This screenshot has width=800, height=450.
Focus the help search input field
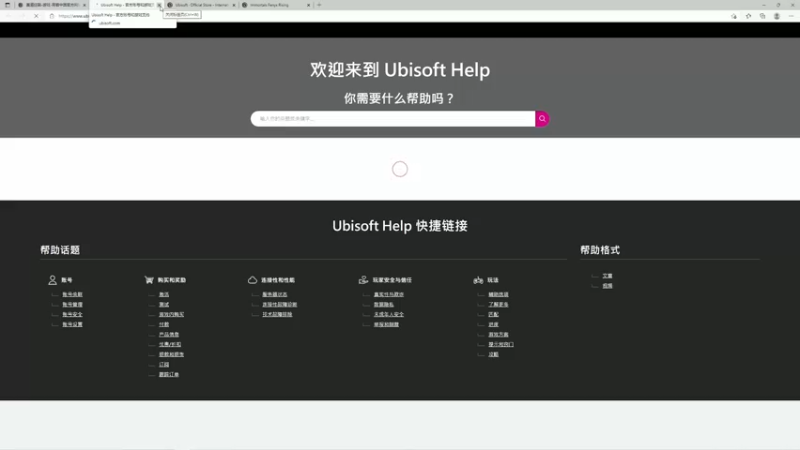tap(393, 118)
